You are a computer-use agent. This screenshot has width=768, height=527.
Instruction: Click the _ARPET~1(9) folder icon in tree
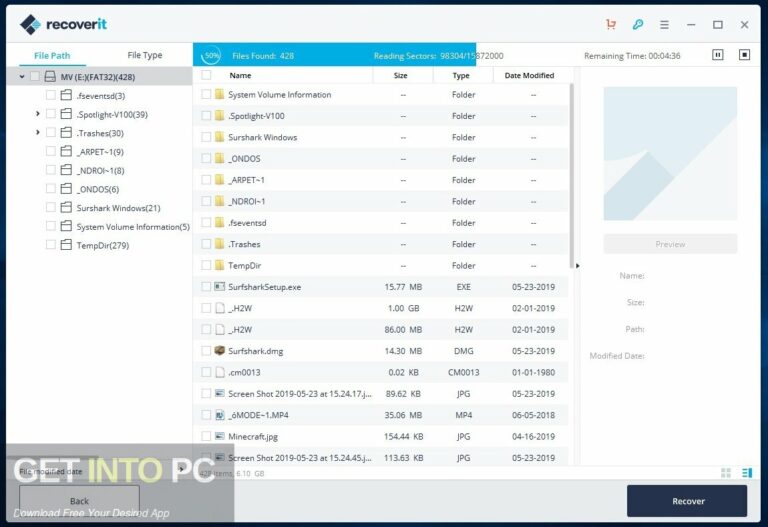tap(66, 151)
